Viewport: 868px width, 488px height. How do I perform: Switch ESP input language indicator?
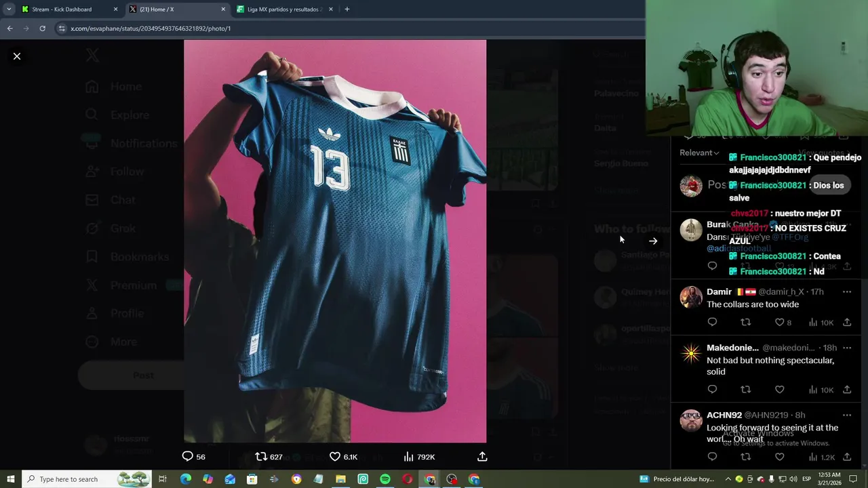point(807,479)
